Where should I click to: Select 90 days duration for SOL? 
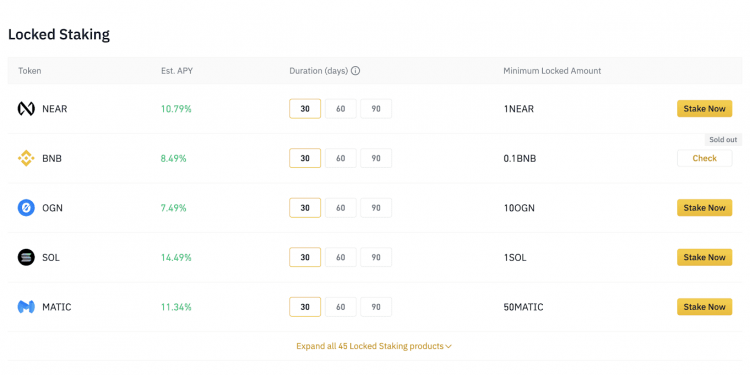tap(376, 257)
